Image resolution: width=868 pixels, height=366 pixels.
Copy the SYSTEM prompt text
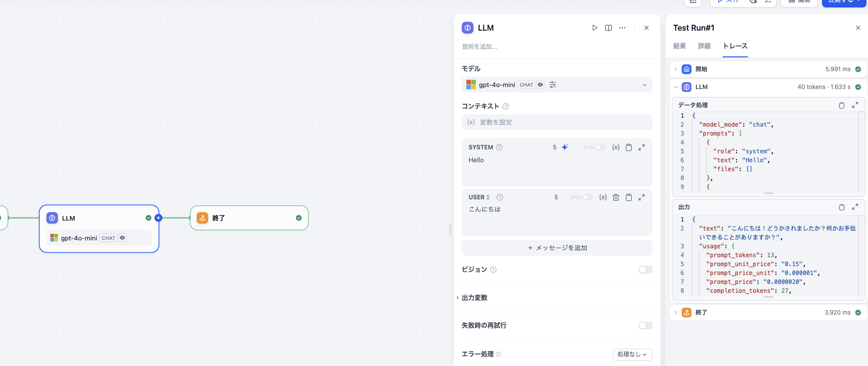click(x=629, y=147)
